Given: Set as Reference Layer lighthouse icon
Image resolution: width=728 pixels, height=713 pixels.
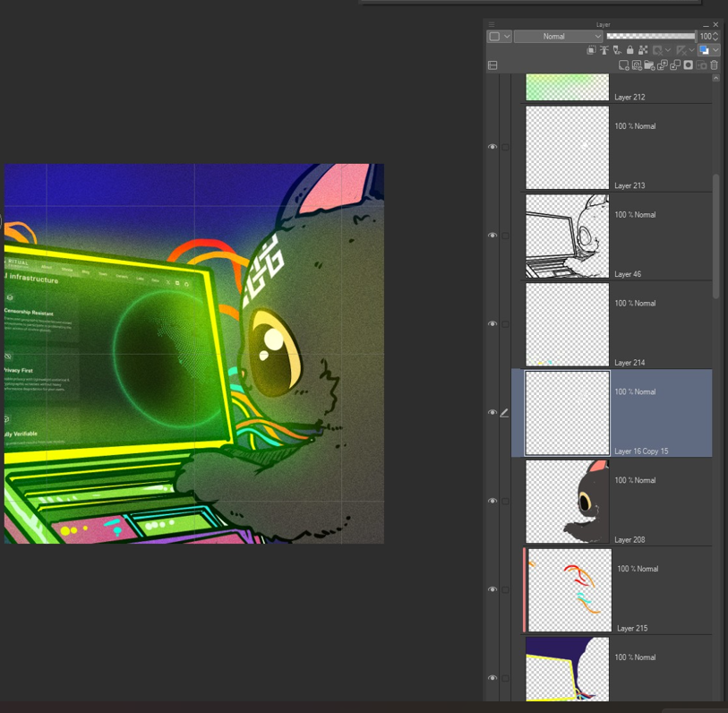Looking at the screenshot, I should coord(604,50).
